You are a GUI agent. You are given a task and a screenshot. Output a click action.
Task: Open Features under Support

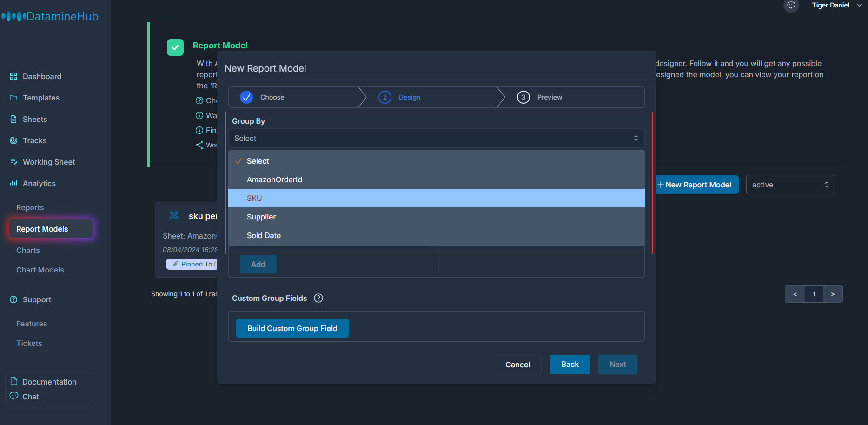tap(32, 324)
